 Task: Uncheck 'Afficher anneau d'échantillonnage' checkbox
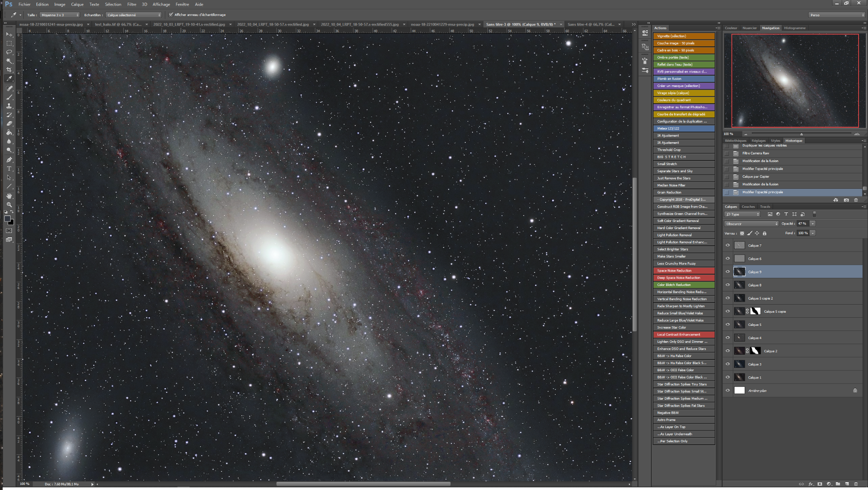tap(171, 15)
